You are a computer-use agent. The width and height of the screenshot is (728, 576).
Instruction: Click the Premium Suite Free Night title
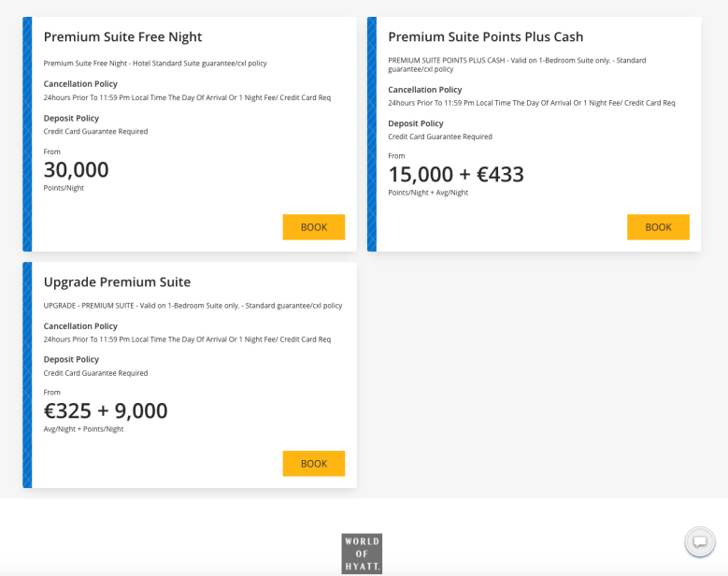122,37
